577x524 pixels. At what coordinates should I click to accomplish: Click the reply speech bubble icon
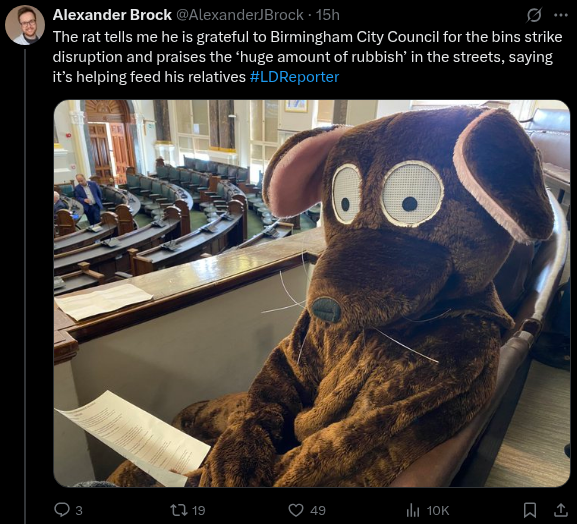click(62, 510)
